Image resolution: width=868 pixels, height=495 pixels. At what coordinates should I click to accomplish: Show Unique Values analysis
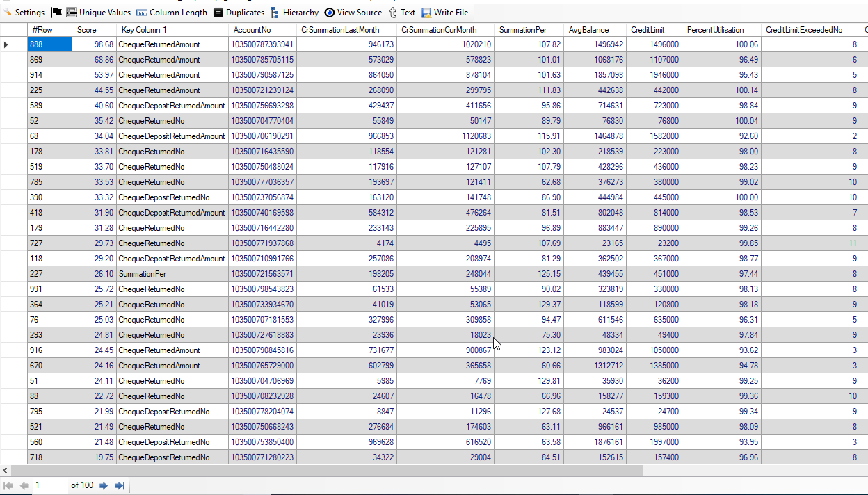tap(98, 13)
